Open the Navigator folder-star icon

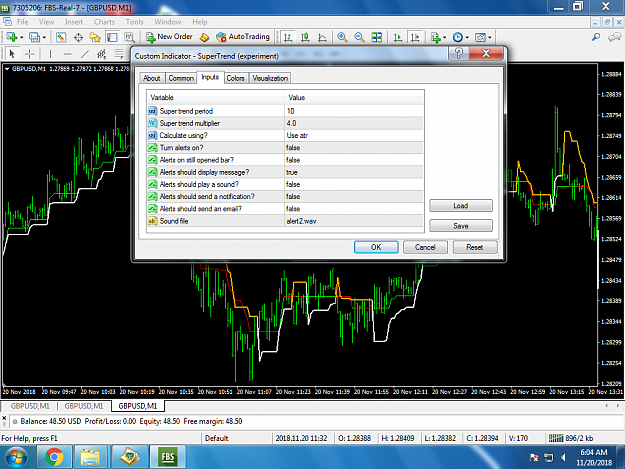(x=95, y=37)
